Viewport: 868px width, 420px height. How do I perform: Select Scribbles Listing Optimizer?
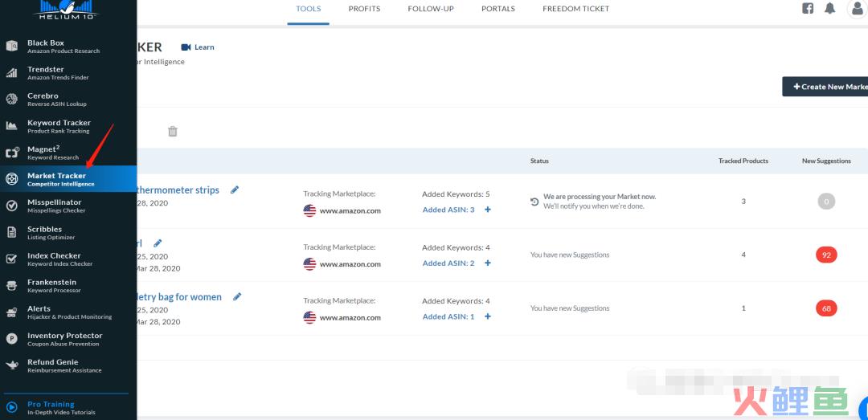pyautogui.click(x=68, y=232)
